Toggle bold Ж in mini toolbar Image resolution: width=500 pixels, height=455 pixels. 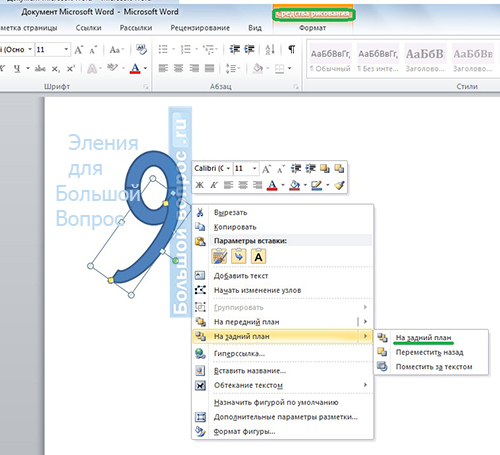199,185
